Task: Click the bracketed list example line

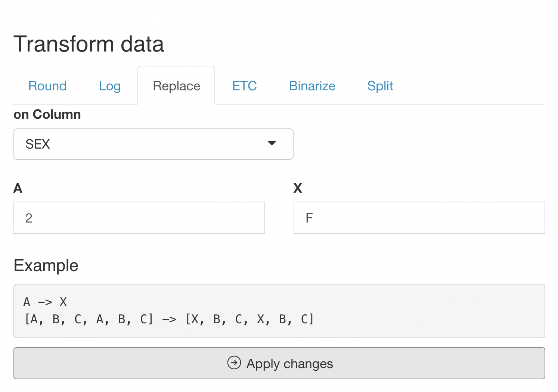Action: click(x=169, y=320)
